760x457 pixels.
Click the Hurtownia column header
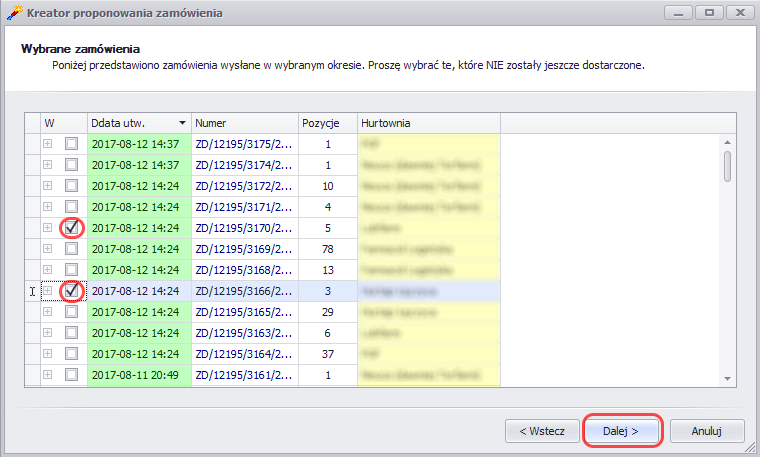427,123
